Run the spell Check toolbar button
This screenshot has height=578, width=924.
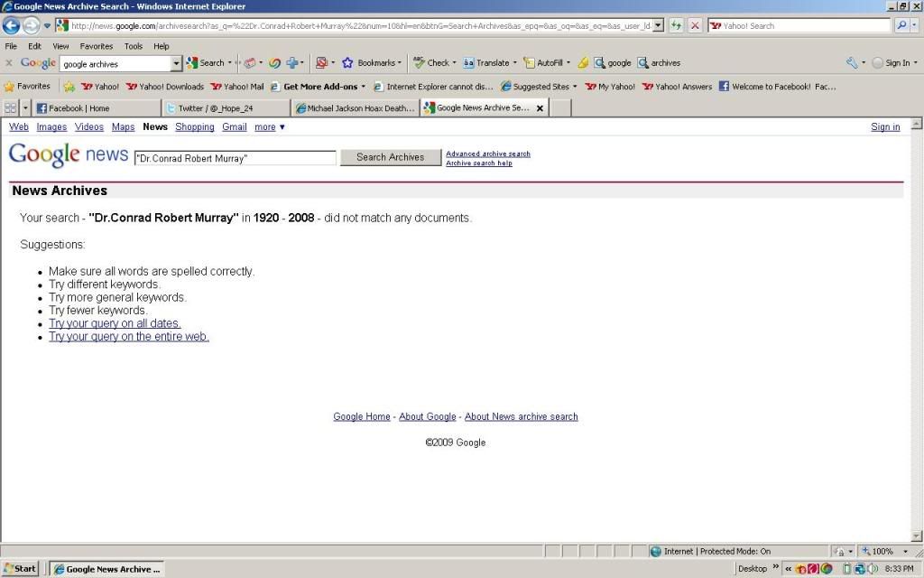point(434,62)
